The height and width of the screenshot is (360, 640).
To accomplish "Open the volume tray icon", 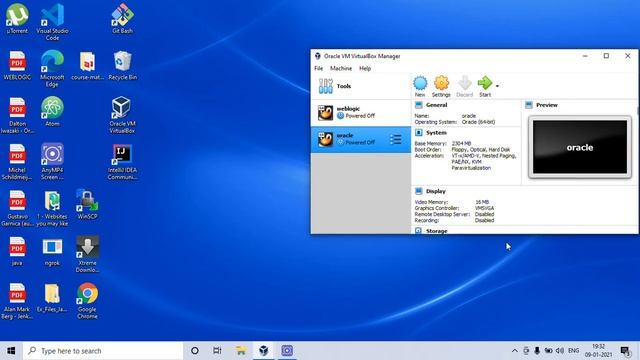I will [x=560, y=351].
